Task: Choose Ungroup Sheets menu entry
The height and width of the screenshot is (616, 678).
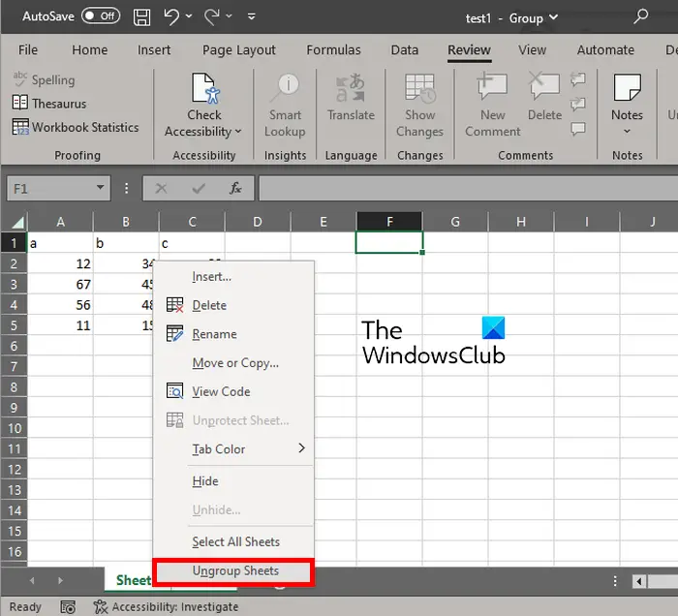Action: click(233, 571)
